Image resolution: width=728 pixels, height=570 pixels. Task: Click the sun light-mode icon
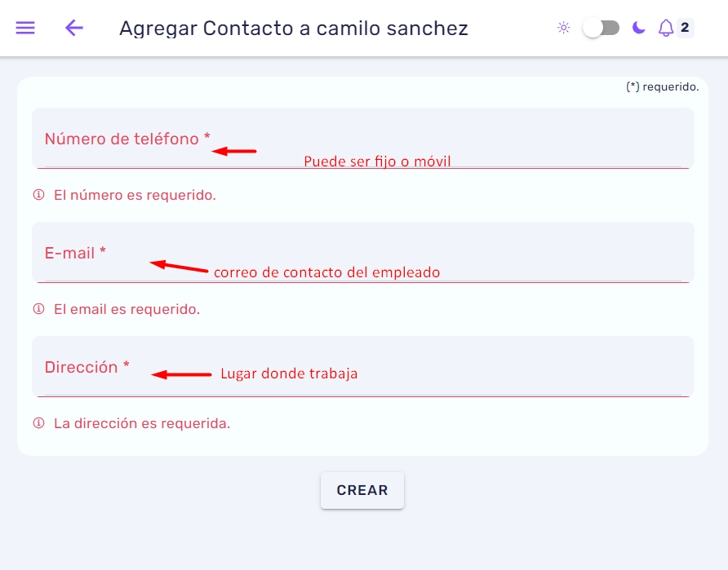click(564, 28)
